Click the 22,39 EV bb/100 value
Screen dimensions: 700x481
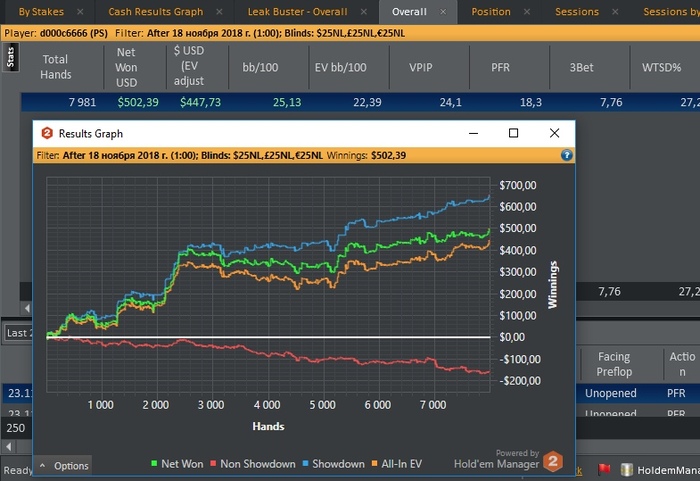tap(367, 102)
